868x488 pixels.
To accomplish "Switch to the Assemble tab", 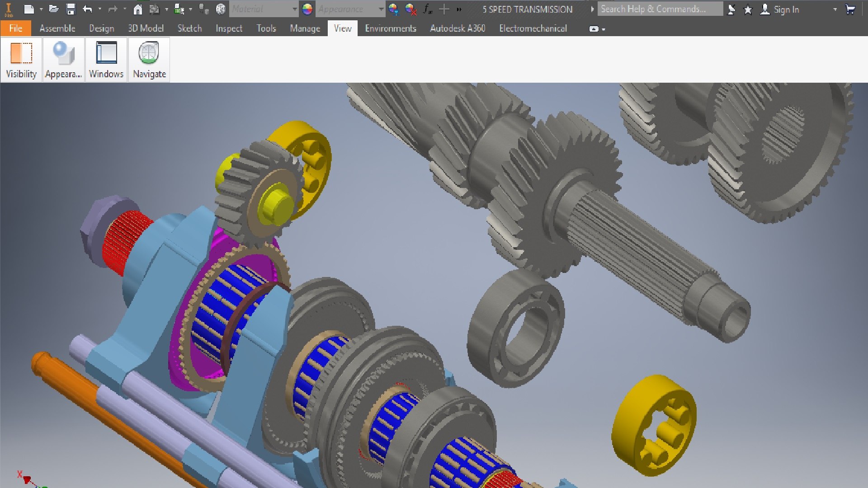I will click(x=57, y=28).
